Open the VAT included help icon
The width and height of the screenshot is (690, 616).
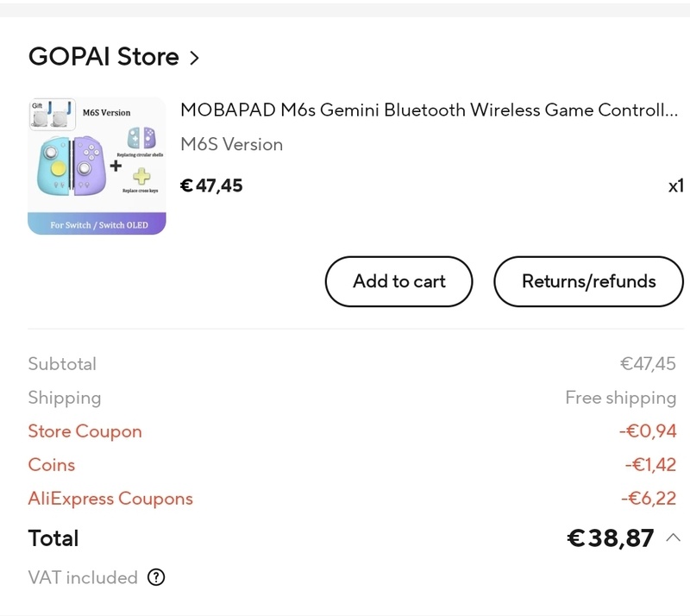(156, 578)
